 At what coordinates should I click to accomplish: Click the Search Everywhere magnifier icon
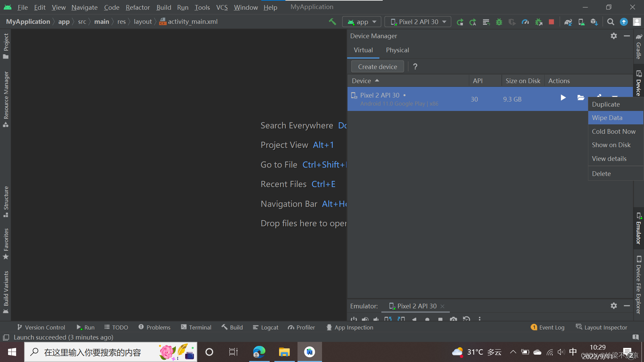610,22
